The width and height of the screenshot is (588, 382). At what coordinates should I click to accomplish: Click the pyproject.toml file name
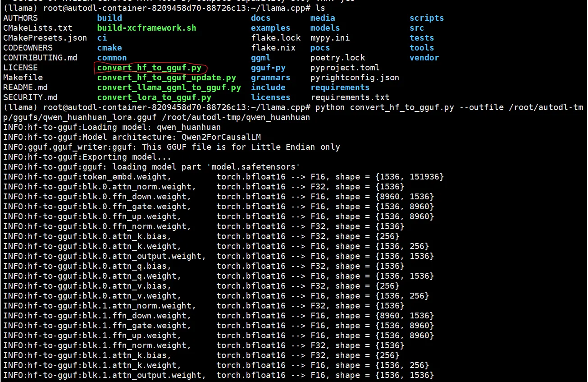345,68
